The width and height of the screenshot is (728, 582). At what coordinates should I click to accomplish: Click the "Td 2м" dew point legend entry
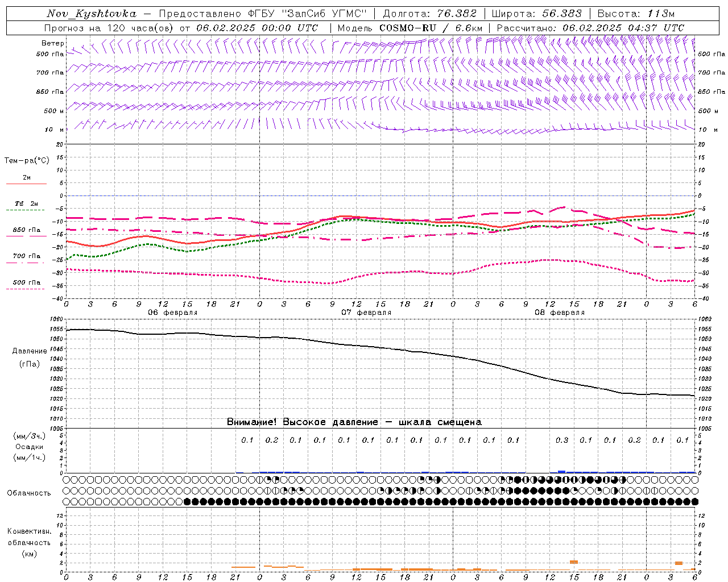click(27, 203)
